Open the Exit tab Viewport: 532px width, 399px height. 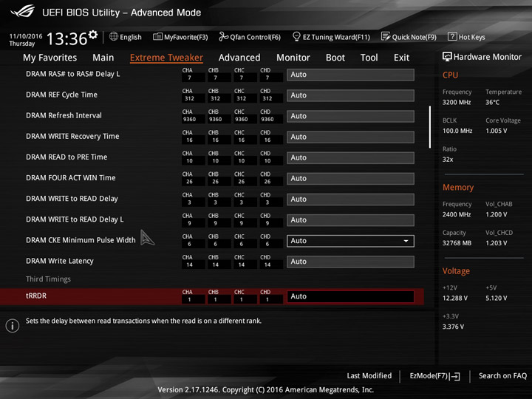401,58
